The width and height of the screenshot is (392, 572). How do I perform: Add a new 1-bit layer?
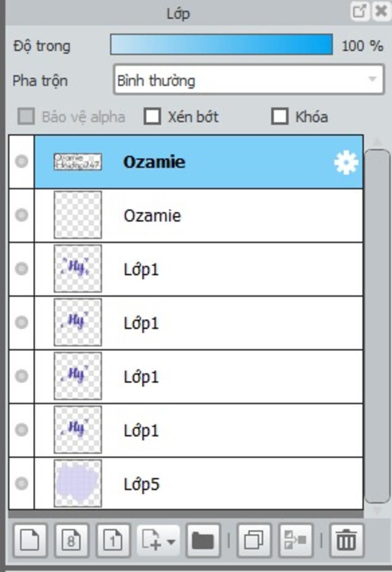[113, 540]
